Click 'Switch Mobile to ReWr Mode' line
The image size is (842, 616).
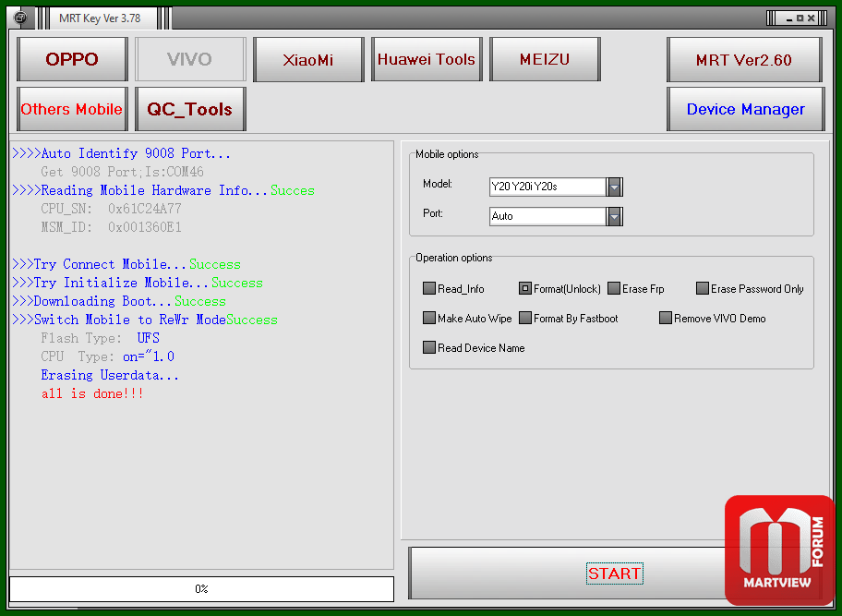click(x=144, y=320)
